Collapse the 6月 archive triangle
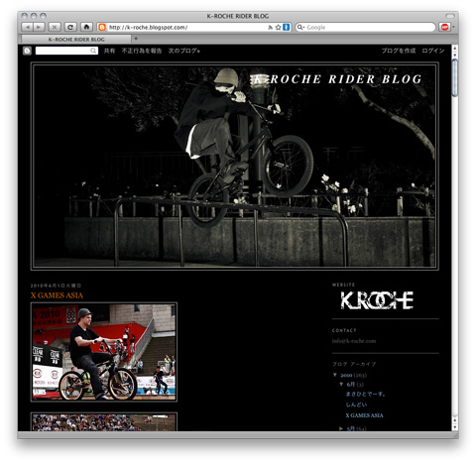This screenshot has height=463, width=476. 341,384
